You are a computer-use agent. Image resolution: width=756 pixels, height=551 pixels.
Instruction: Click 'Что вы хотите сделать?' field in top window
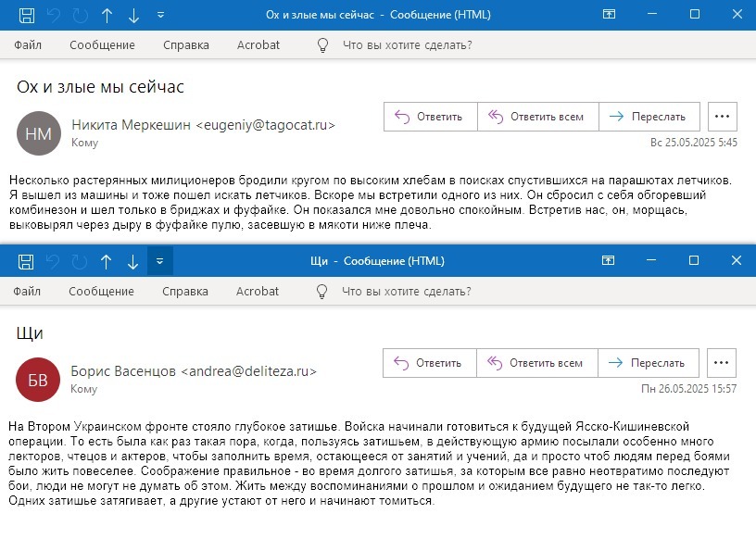408,44
